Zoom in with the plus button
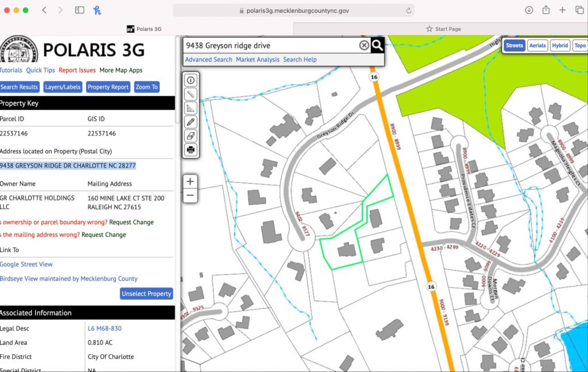Image resolution: width=588 pixels, height=372 pixels. (190, 181)
